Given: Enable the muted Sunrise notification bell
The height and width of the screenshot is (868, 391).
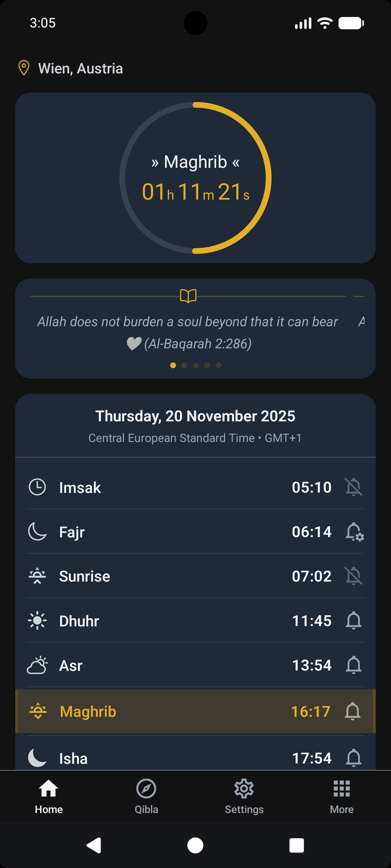Looking at the screenshot, I should click(353, 576).
